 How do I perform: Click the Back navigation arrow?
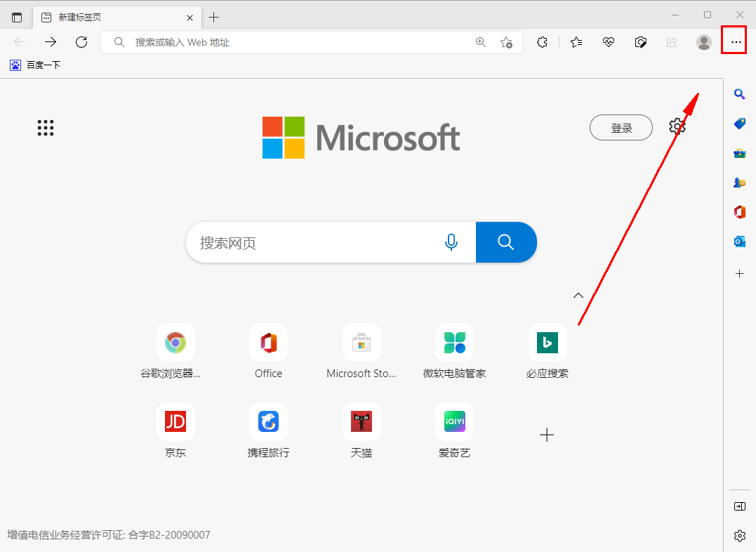(x=20, y=42)
